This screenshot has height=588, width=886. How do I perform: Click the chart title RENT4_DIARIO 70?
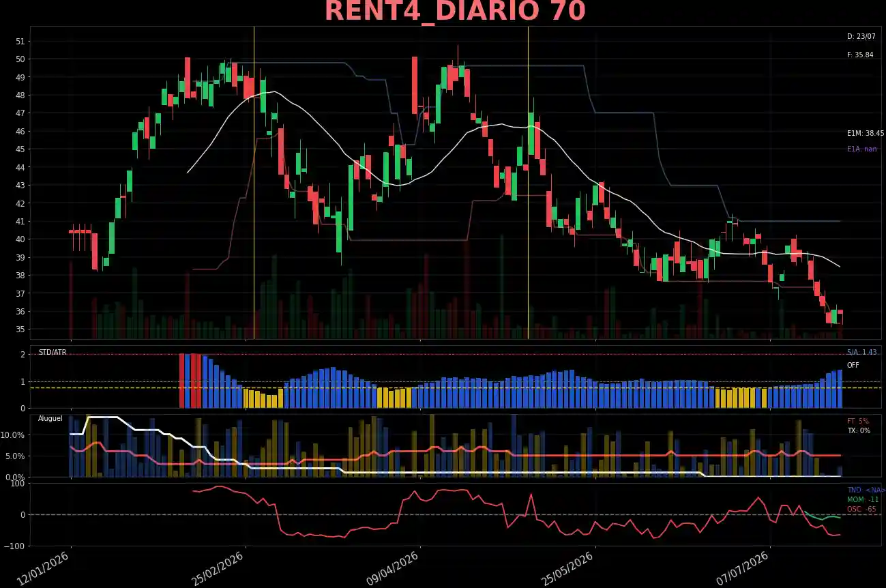455,12
